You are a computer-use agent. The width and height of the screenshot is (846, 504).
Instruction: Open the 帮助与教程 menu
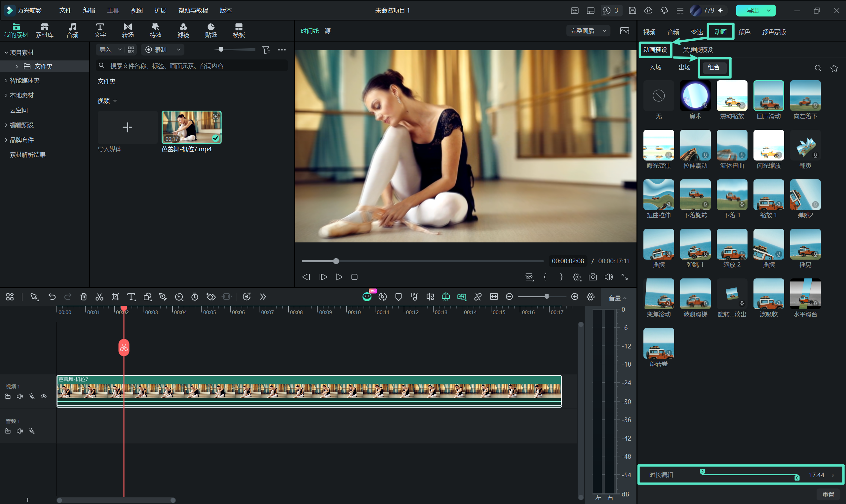193,11
